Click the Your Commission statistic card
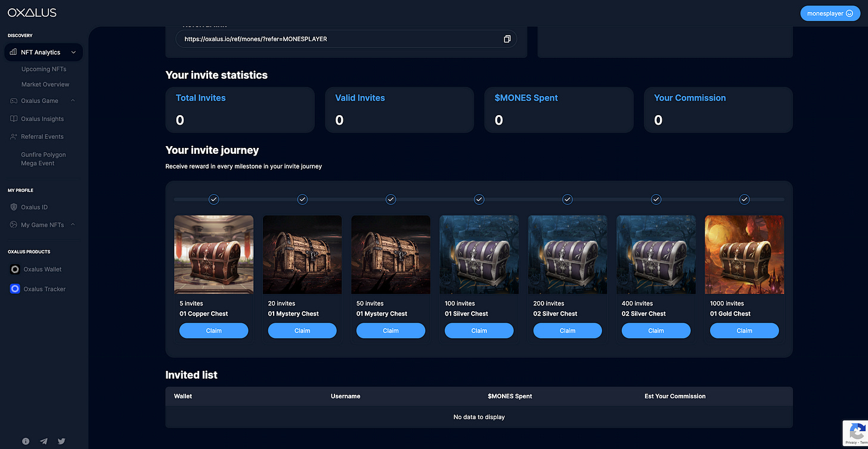This screenshot has width=868, height=449. 718,110
